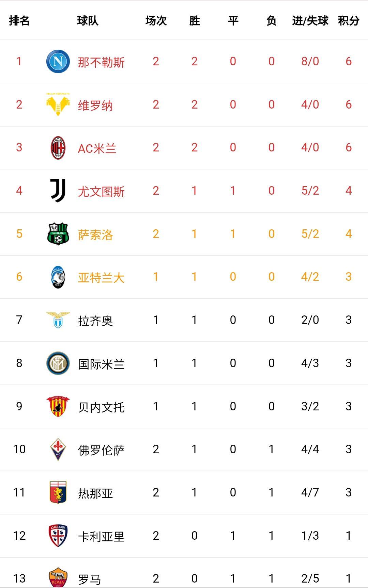Image resolution: width=368 pixels, height=588 pixels.
Task: Open the Inter Milan crest
Action: point(58,363)
